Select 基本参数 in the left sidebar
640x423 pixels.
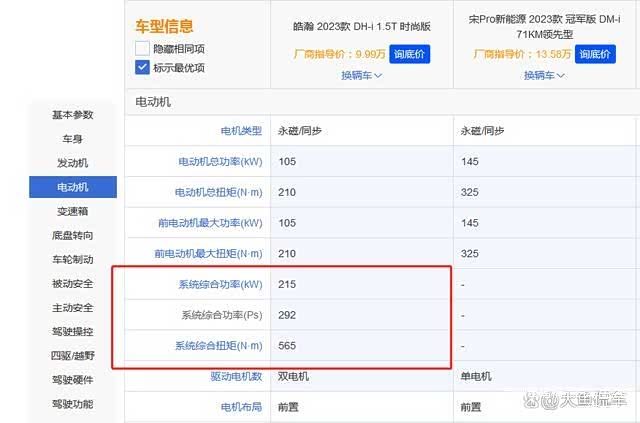click(72, 115)
